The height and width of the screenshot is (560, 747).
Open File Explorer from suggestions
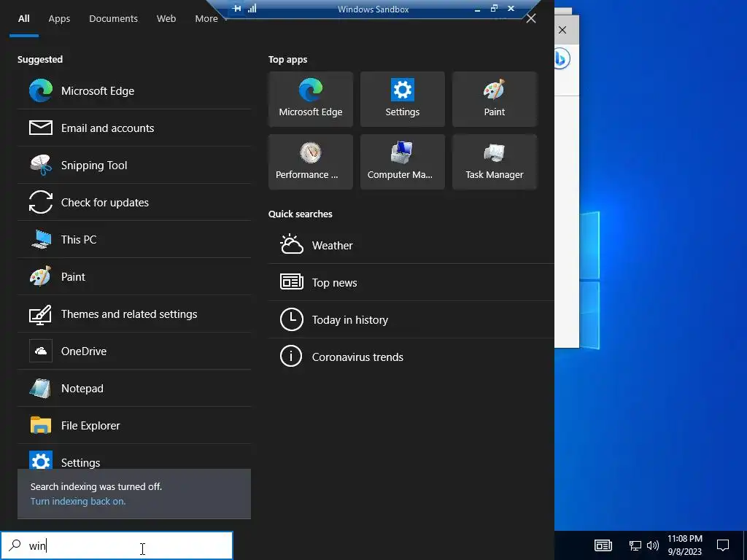pos(134,425)
